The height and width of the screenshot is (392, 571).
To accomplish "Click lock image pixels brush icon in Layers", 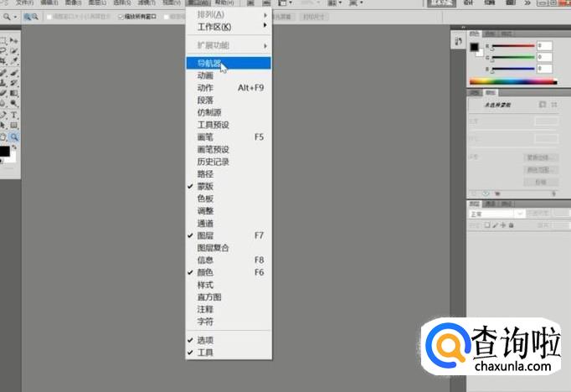I will tap(496, 225).
